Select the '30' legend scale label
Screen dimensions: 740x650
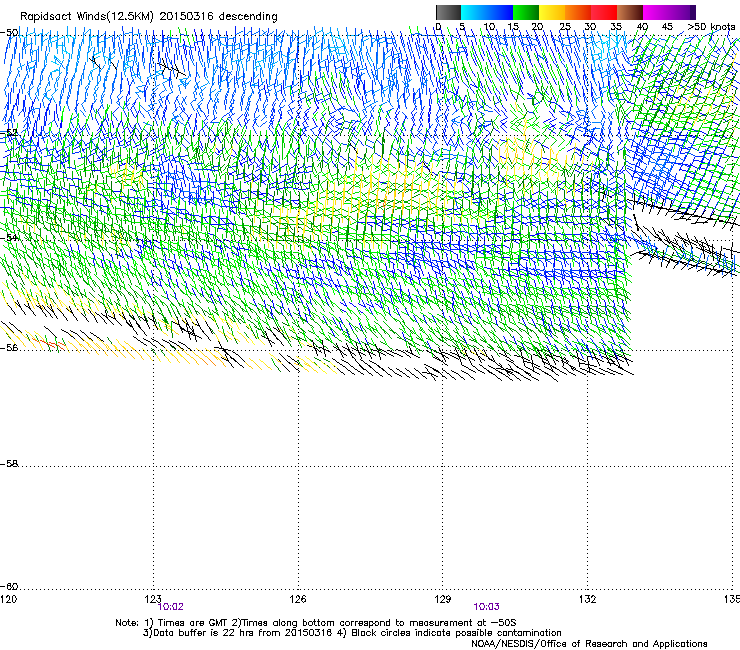pyautogui.click(x=590, y=27)
